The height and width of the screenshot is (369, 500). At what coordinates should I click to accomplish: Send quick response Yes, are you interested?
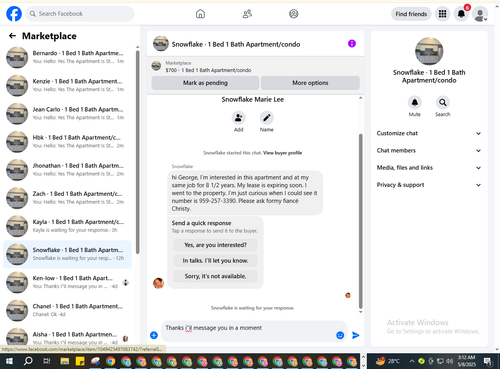tap(215, 245)
